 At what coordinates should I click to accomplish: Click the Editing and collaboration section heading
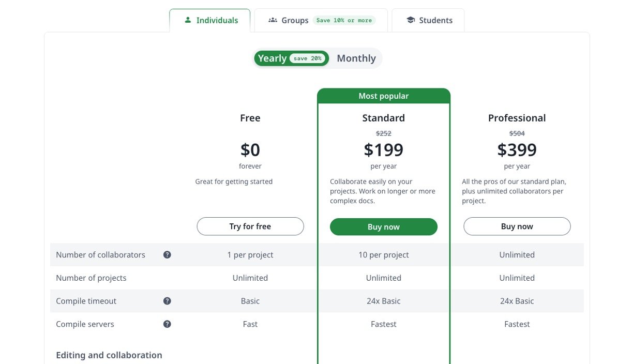(109, 355)
